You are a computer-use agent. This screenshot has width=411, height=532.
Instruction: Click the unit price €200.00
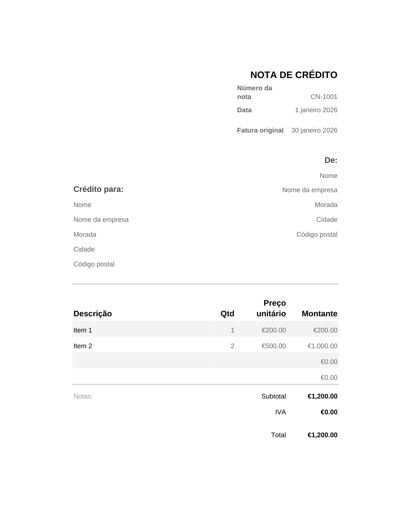point(274,330)
